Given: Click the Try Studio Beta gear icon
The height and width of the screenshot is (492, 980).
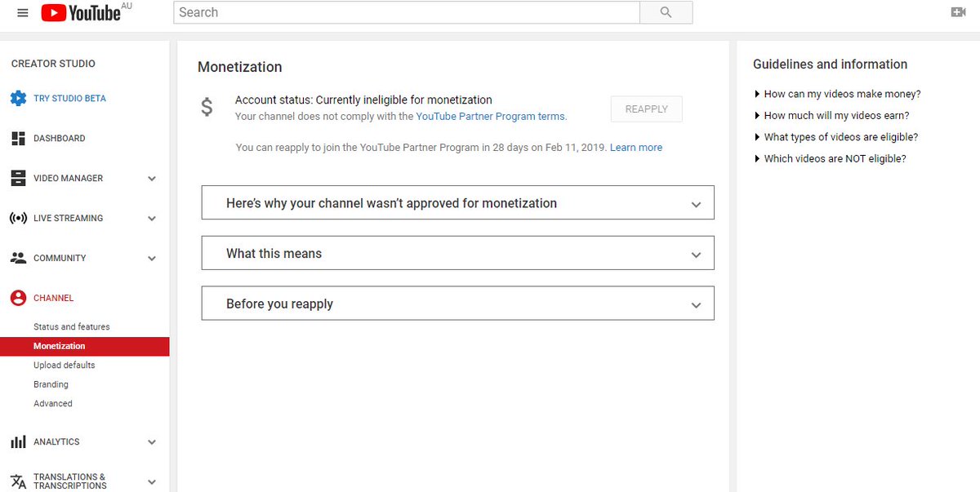Looking at the screenshot, I should tap(18, 99).
